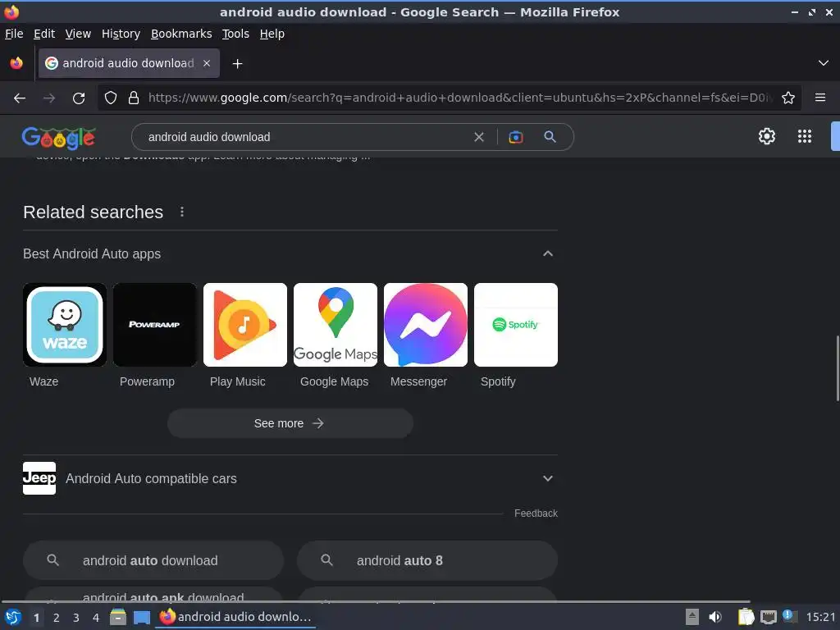
Task: Collapse the Best Android Auto apps section
Action: (x=547, y=253)
